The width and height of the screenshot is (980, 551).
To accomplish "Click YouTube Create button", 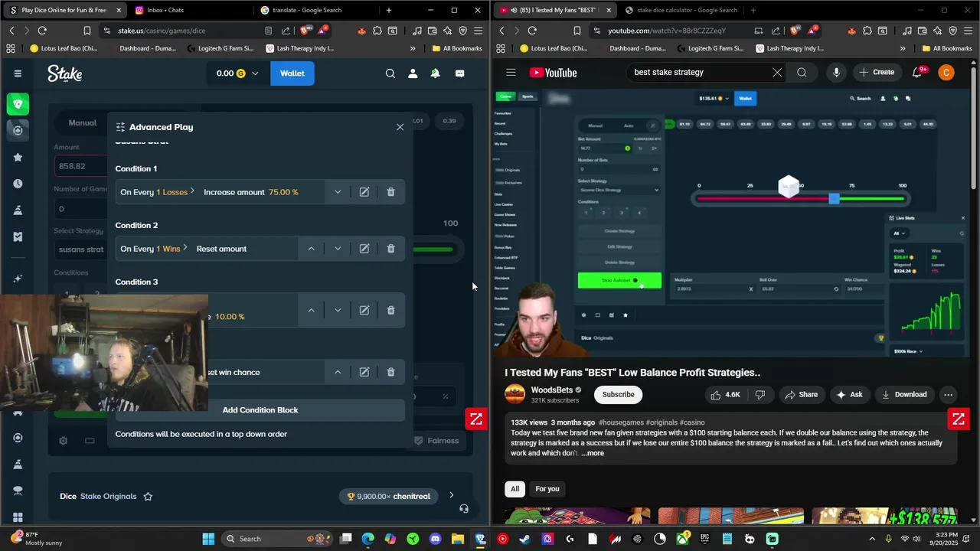I will [877, 73].
